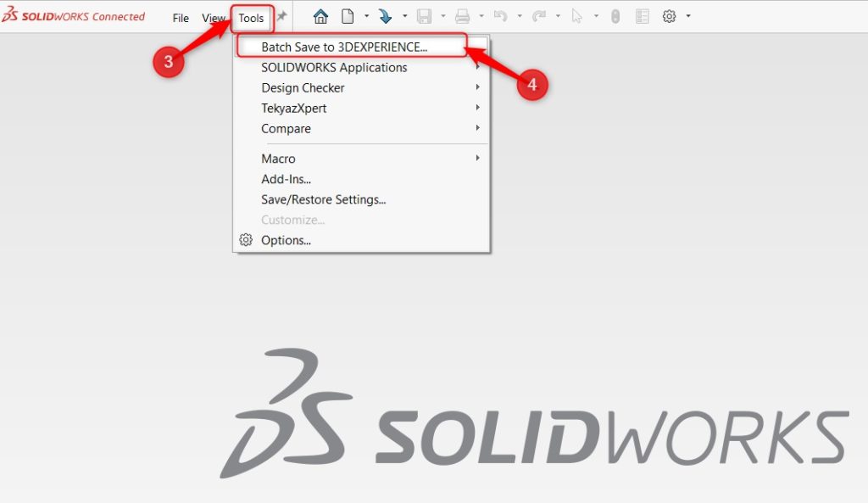Expand the Compare submenu

pyautogui.click(x=361, y=129)
